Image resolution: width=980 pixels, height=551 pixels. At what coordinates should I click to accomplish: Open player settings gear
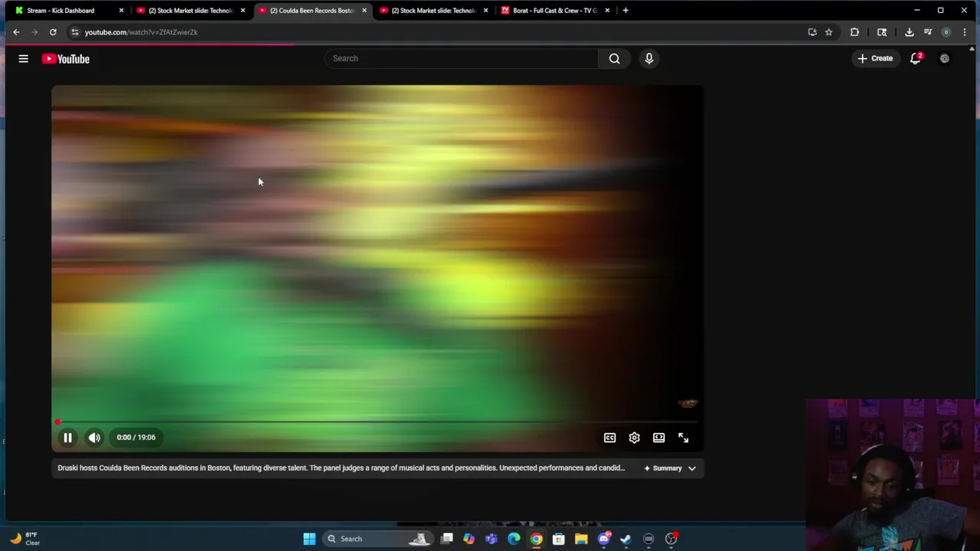coord(634,438)
